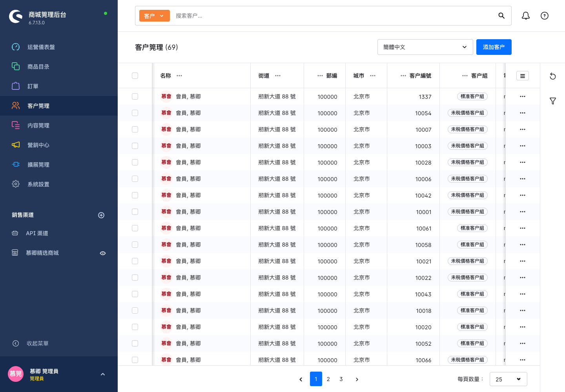Open row actions for customer 10018

523,310
